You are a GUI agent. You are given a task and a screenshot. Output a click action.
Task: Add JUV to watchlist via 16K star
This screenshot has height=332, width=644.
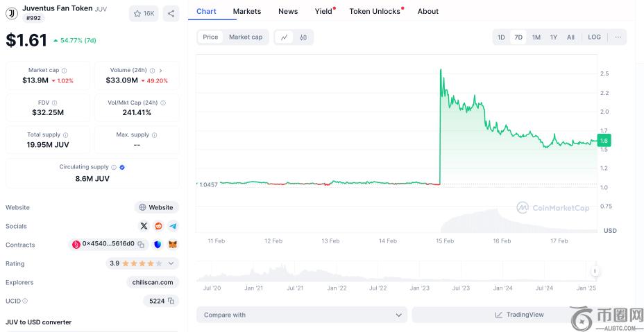[x=144, y=13]
